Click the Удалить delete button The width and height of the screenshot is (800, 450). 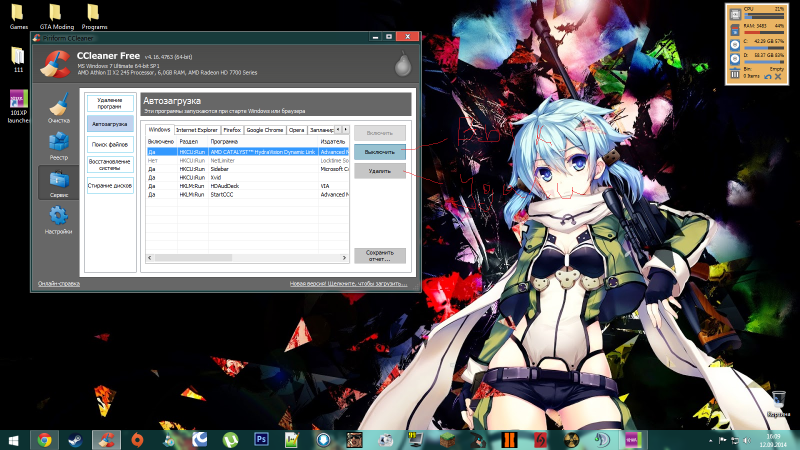pyautogui.click(x=380, y=171)
